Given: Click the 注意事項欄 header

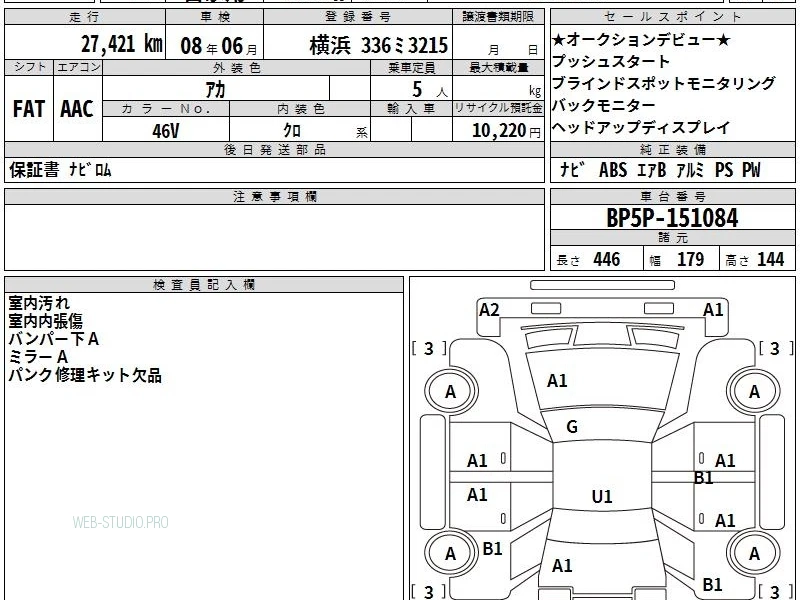Looking at the screenshot, I should 274,196.
